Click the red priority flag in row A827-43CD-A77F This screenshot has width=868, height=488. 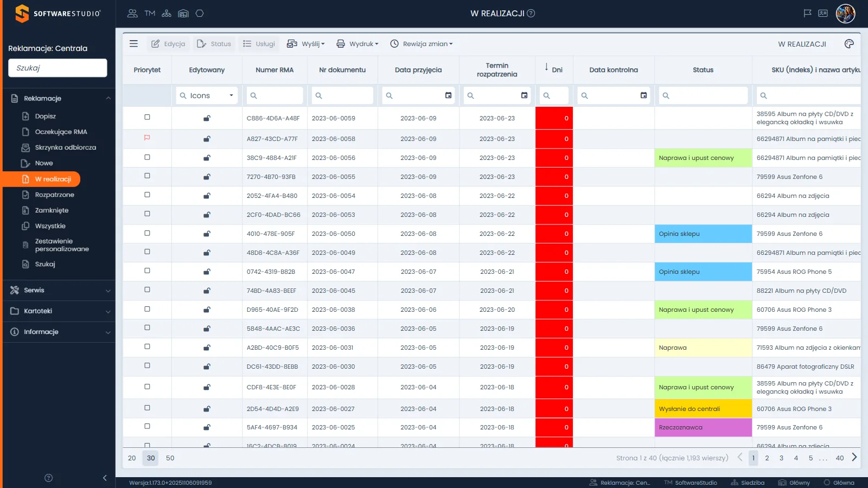pos(147,138)
